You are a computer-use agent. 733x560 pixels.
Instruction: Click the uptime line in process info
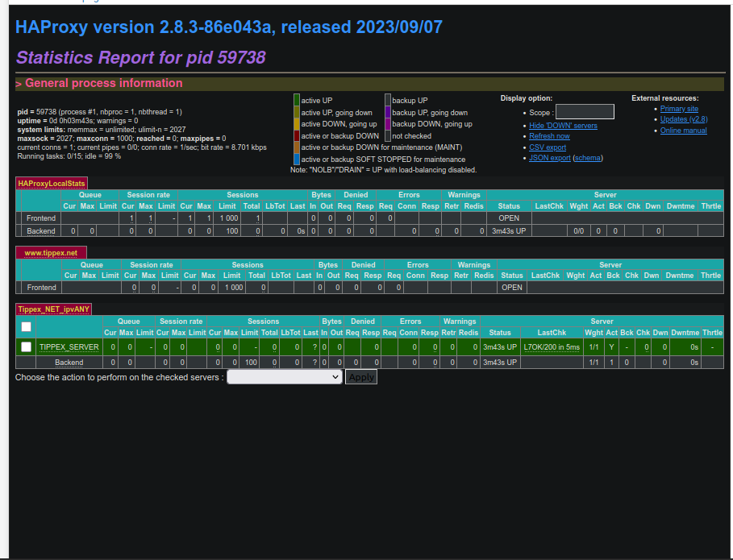pos(77,121)
